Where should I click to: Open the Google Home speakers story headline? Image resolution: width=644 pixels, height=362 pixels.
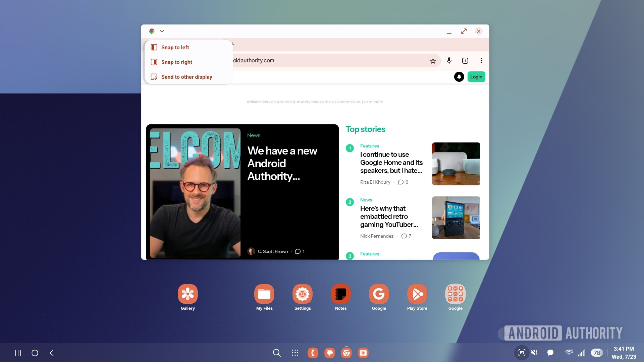pyautogui.click(x=391, y=163)
